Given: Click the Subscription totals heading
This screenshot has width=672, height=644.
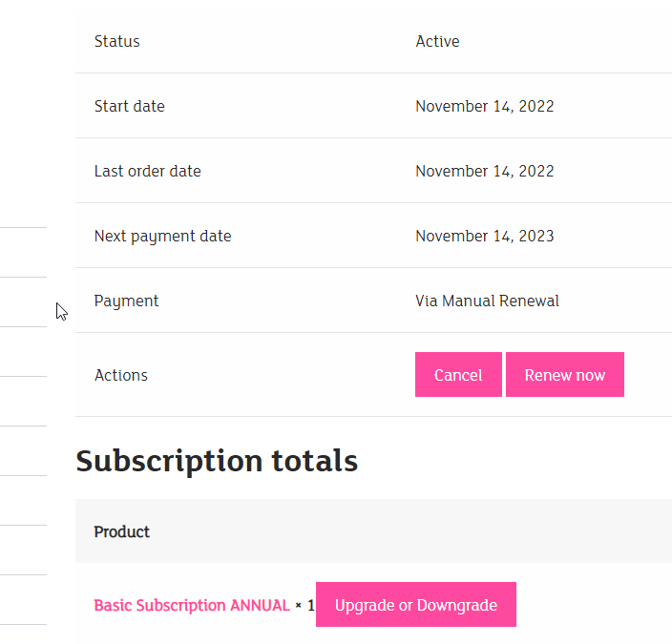Looking at the screenshot, I should tap(217, 462).
